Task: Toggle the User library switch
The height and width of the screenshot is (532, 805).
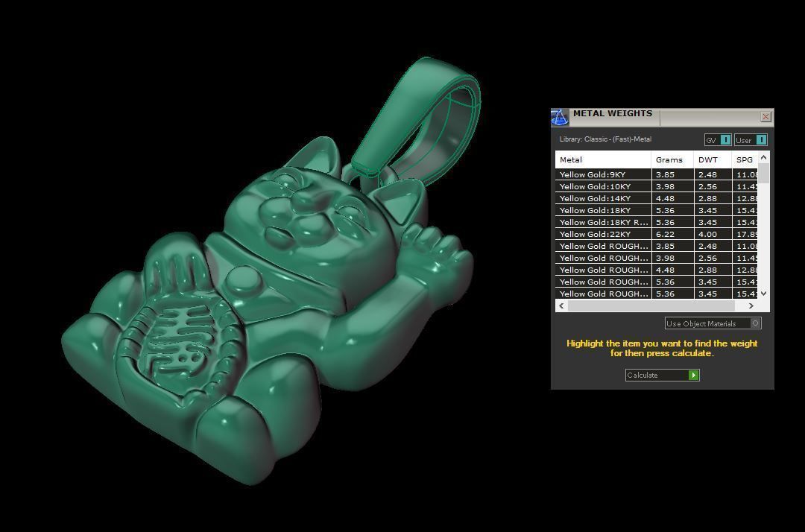Action: coord(751,139)
